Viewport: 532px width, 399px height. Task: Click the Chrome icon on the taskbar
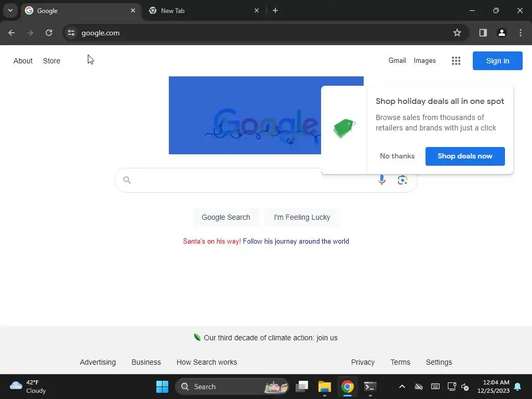[x=347, y=387]
